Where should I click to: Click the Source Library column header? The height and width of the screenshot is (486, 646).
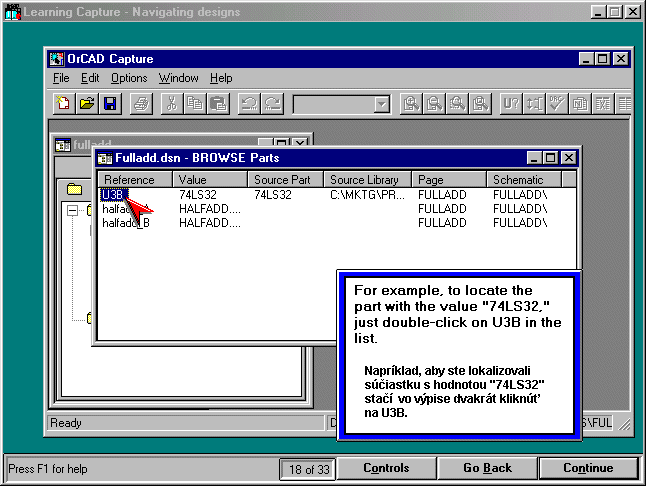368,180
